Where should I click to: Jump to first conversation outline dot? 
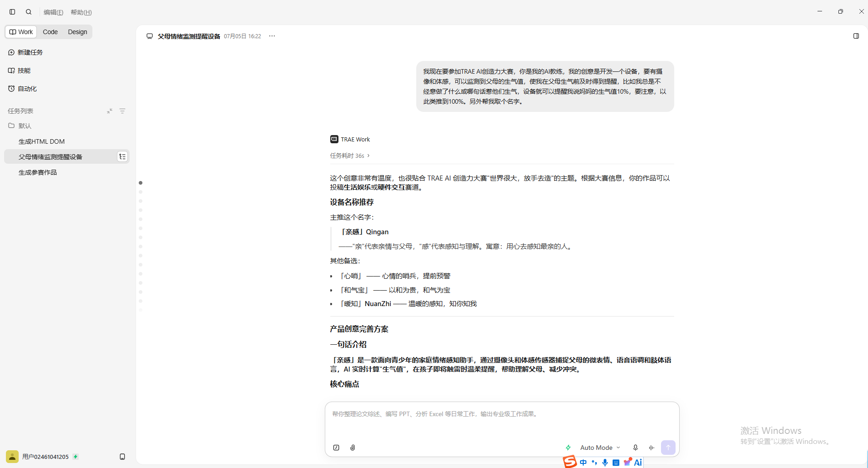(141, 183)
